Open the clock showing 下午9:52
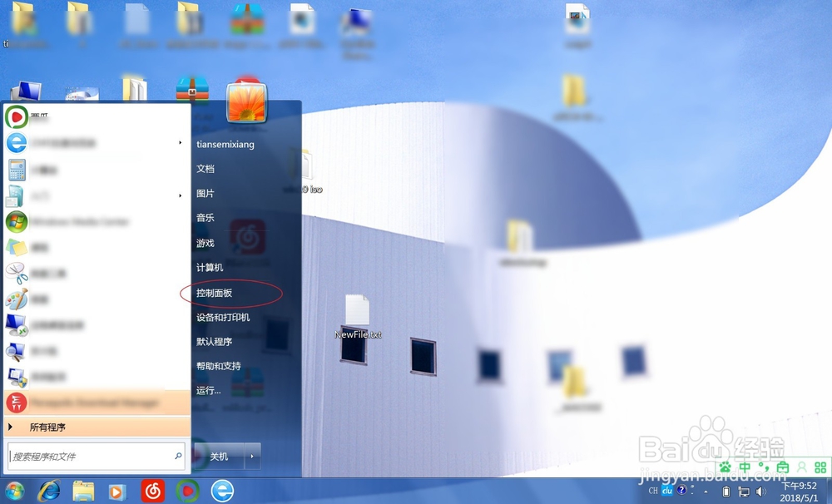Viewport: 832px width, 504px height. point(800,492)
